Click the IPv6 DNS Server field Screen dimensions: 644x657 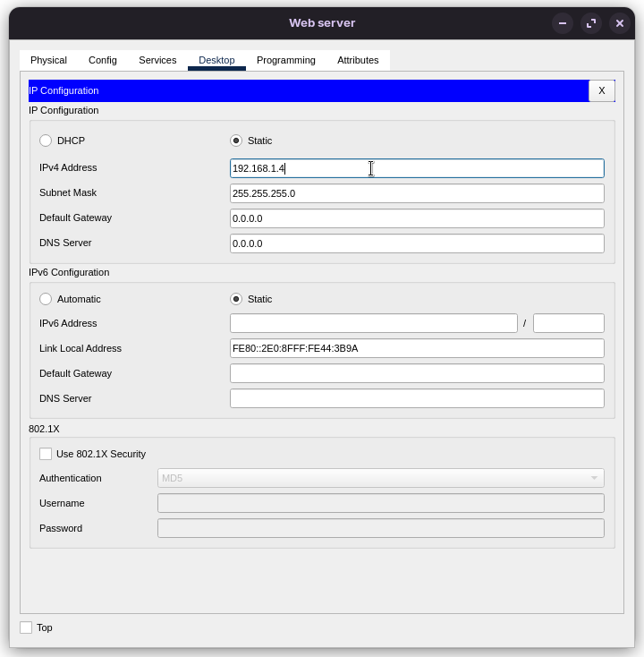417,398
